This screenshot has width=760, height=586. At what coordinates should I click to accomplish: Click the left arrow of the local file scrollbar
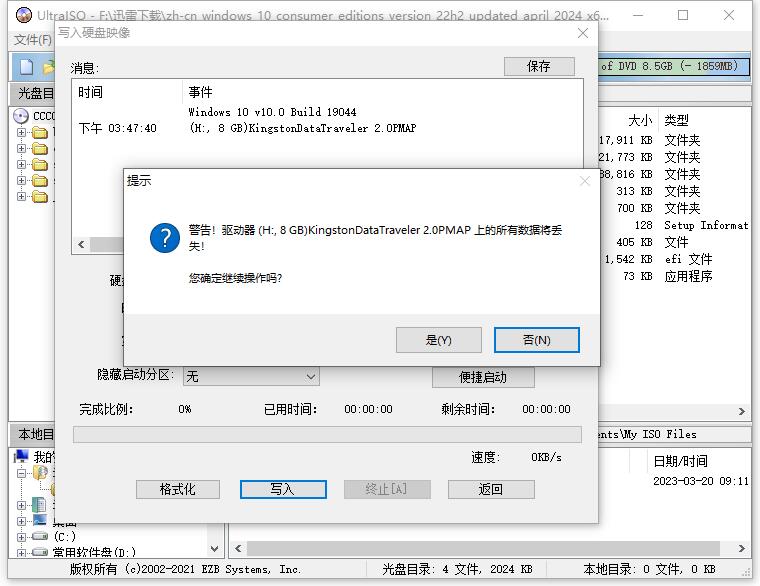point(238,549)
